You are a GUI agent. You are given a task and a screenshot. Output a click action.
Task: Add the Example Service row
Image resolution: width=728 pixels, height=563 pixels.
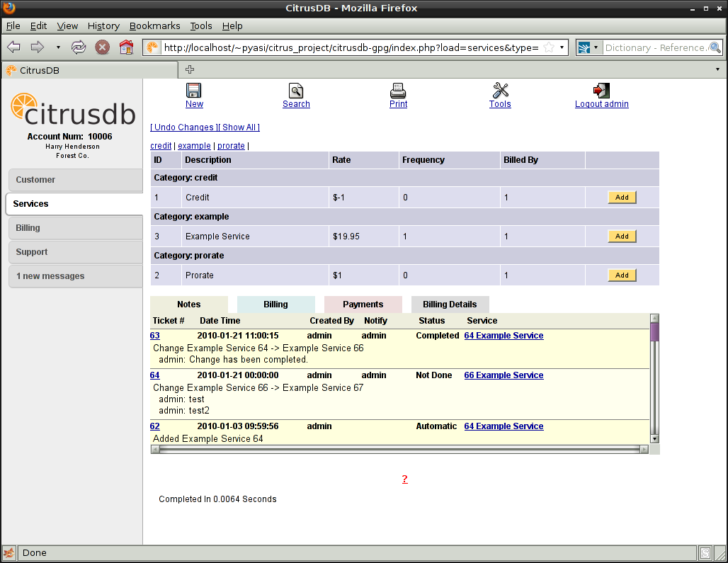622,237
